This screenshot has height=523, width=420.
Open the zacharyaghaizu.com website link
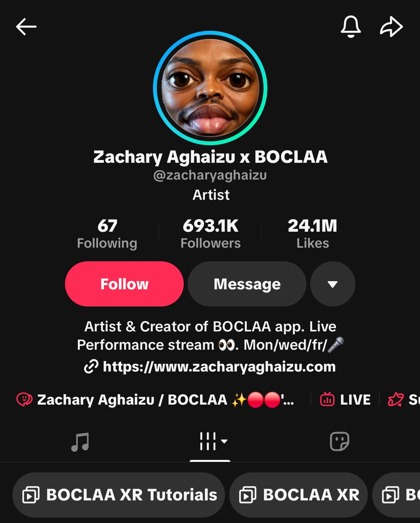[219, 367]
